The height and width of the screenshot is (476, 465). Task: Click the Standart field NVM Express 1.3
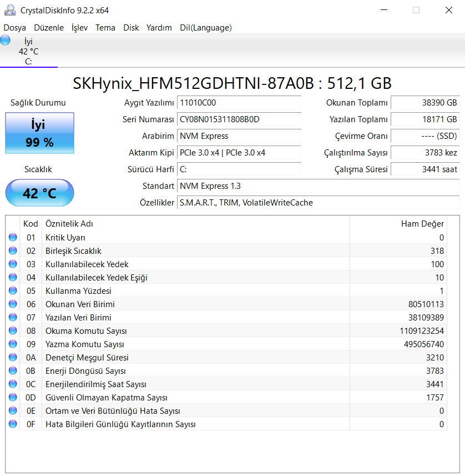pyautogui.click(x=318, y=186)
